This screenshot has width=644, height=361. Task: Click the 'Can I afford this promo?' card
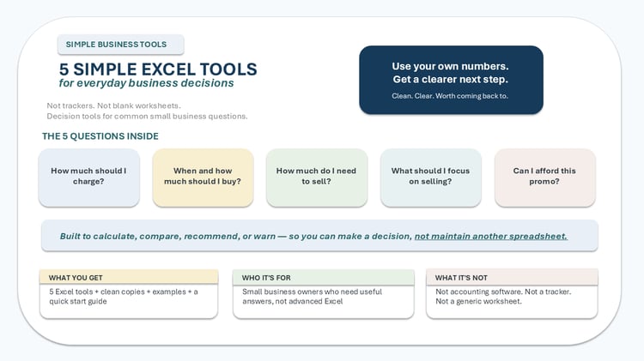(x=544, y=177)
